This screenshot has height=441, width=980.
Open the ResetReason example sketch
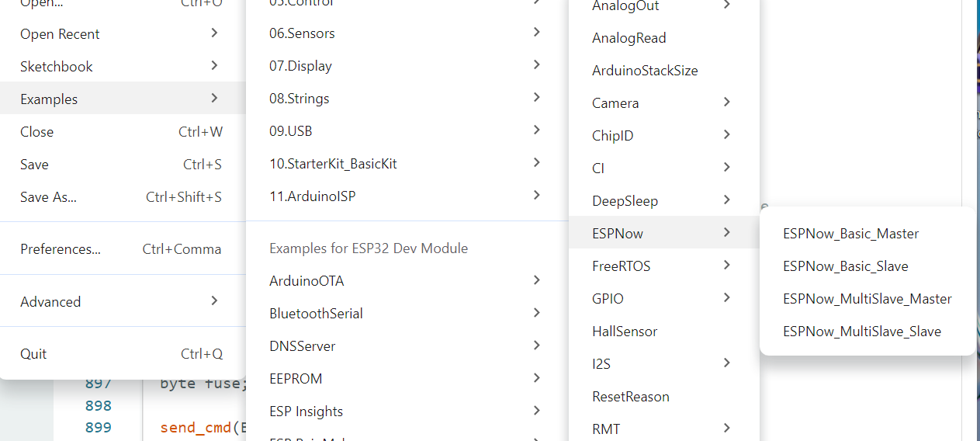coord(630,397)
